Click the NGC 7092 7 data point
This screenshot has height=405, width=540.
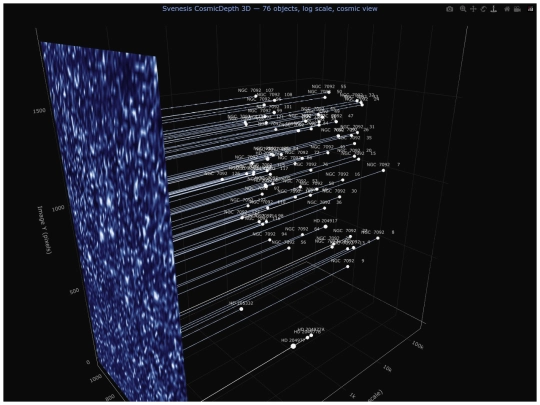click(x=383, y=170)
